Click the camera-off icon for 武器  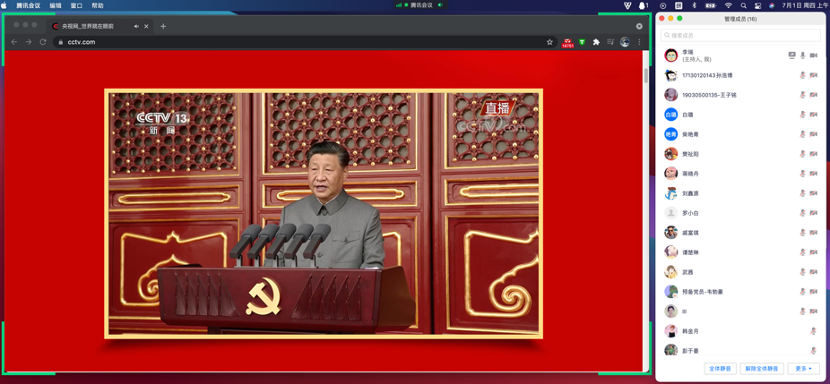click(x=814, y=272)
